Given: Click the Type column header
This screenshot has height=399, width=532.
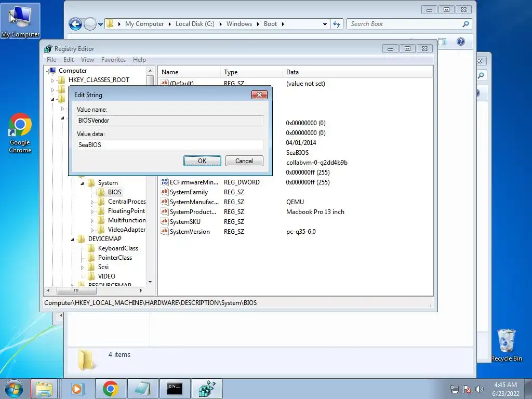Looking at the screenshot, I should point(252,72).
